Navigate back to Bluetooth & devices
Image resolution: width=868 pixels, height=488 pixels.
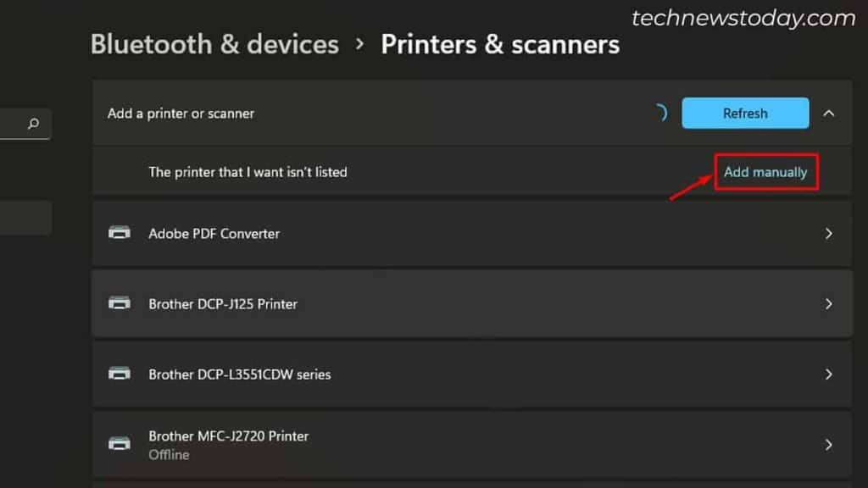214,44
